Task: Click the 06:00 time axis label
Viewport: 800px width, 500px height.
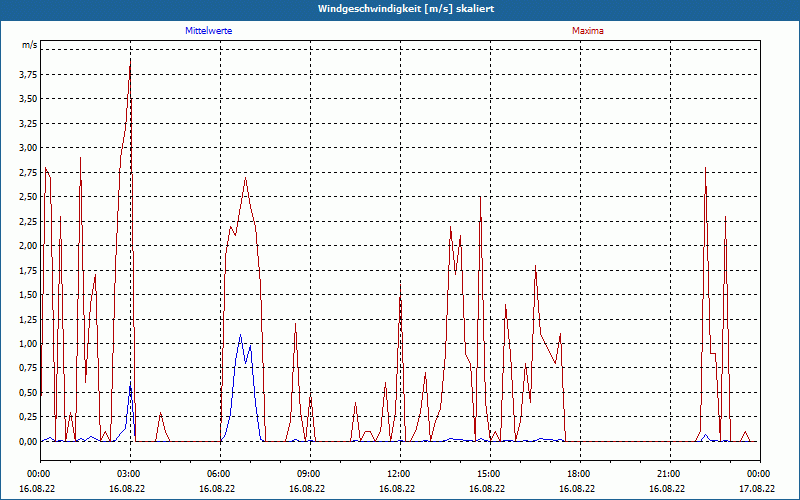Action: (x=217, y=474)
